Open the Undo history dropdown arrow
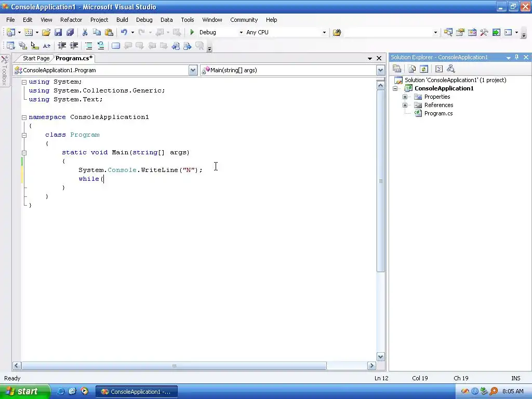This screenshot has height=399, width=532. point(132,33)
